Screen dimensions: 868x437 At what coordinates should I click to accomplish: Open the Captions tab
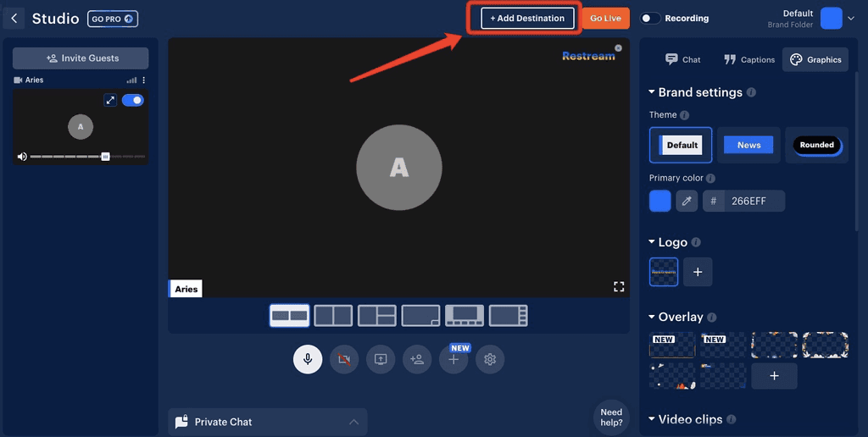749,59
